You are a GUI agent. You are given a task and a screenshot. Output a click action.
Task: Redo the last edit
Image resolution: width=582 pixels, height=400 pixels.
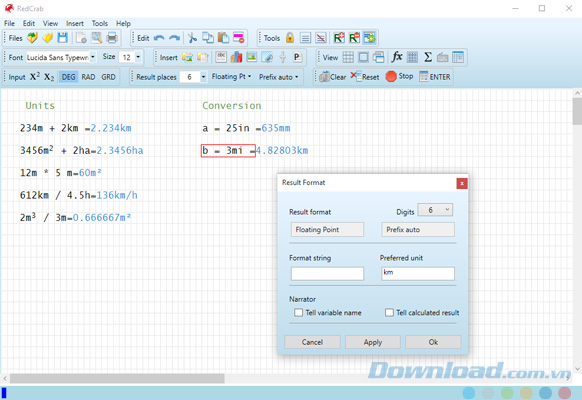(x=174, y=37)
